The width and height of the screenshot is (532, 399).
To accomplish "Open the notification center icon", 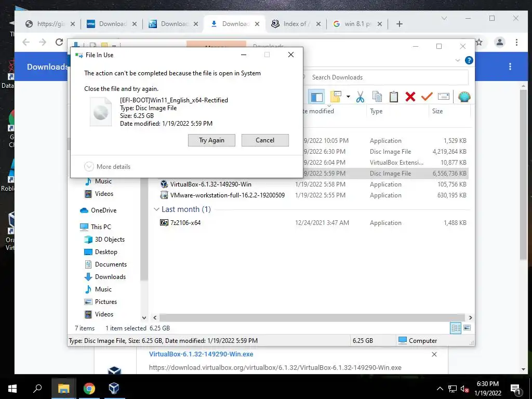I will coord(516,389).
